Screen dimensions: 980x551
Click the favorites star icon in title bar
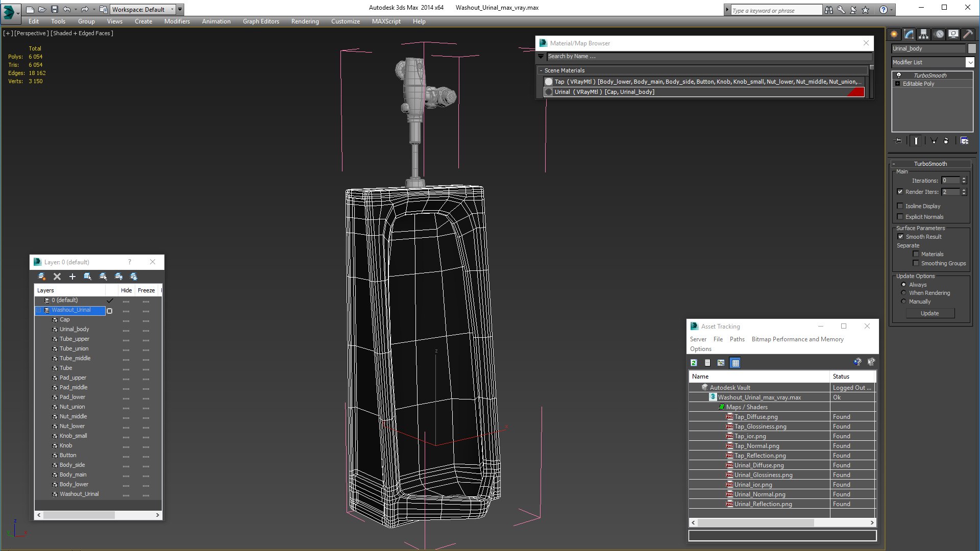(x=865, y=10)
